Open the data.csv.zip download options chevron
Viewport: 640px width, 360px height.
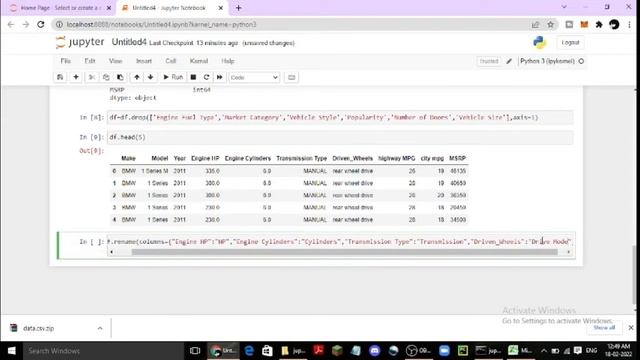click(100, 328)
